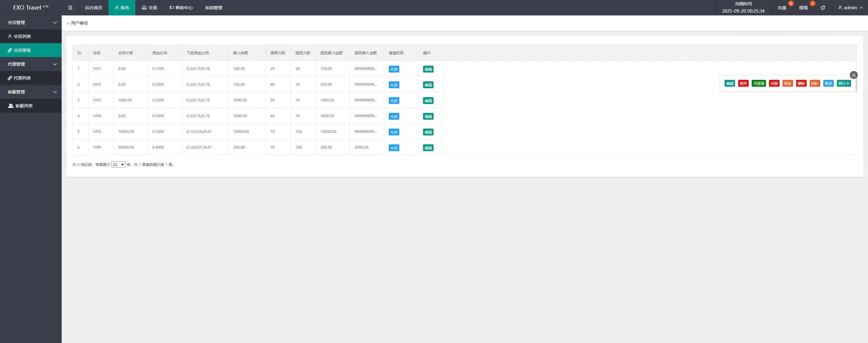868x343 pixels.
Task: Click 编辑 button for VIP4 row
Action: [x=428, y=116]
